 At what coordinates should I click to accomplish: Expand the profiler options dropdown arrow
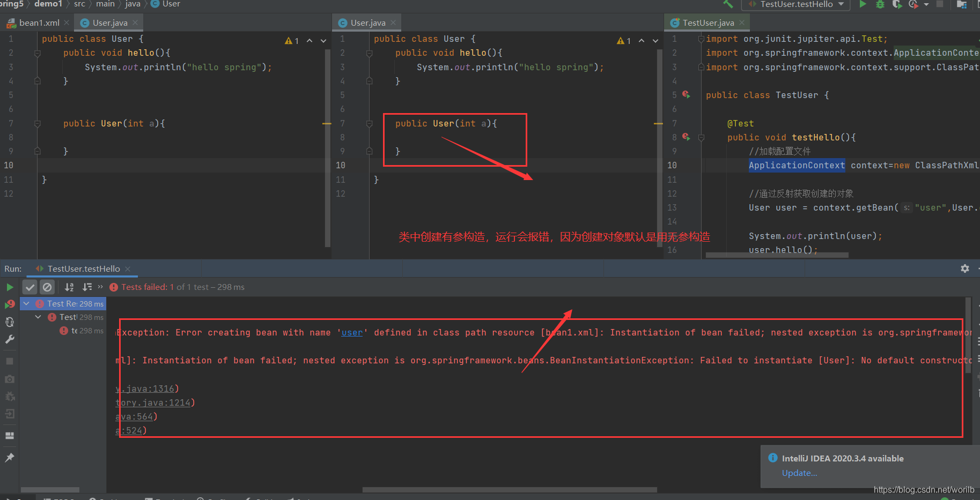pyautogui.click(x=926, y=4)
